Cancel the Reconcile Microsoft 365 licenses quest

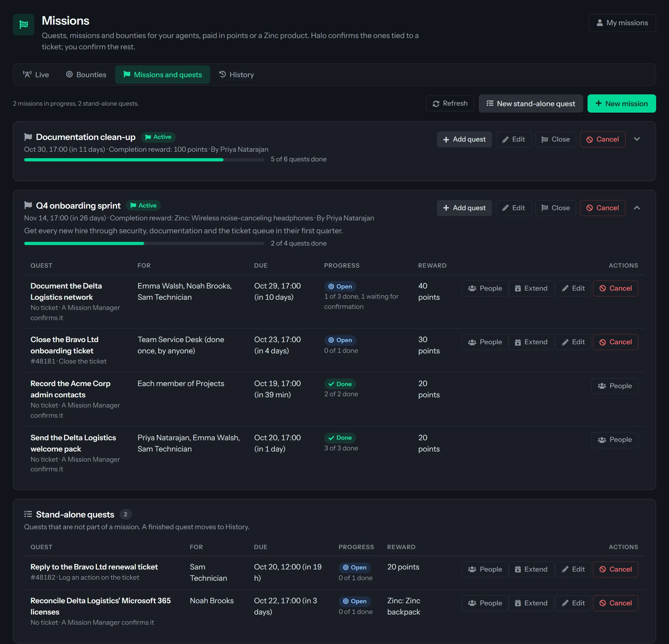[x=615, y=603]
